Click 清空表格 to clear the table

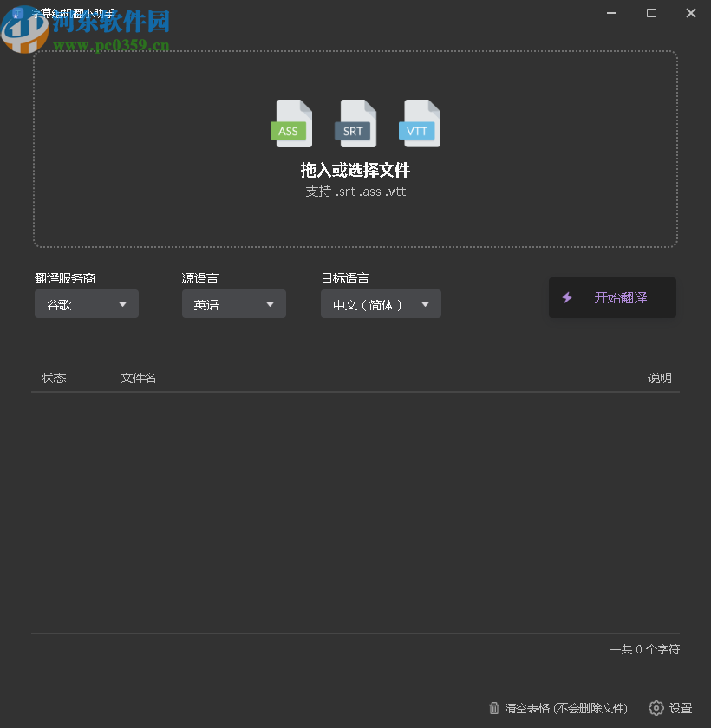point(559,708)
